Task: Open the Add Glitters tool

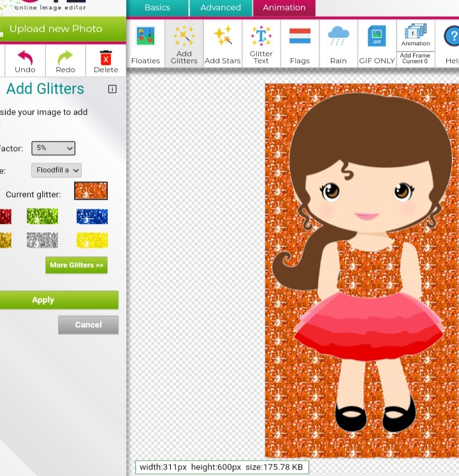Action: pyautogui.click(x=184, y=43)
